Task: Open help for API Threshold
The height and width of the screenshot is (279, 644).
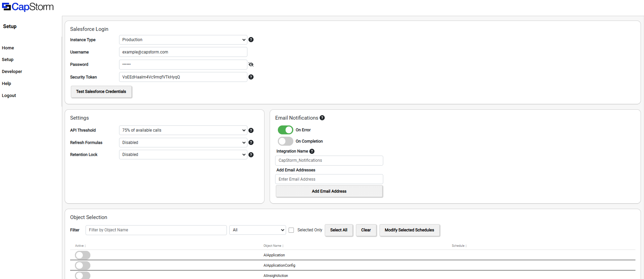Action: (x=251, y=130)
